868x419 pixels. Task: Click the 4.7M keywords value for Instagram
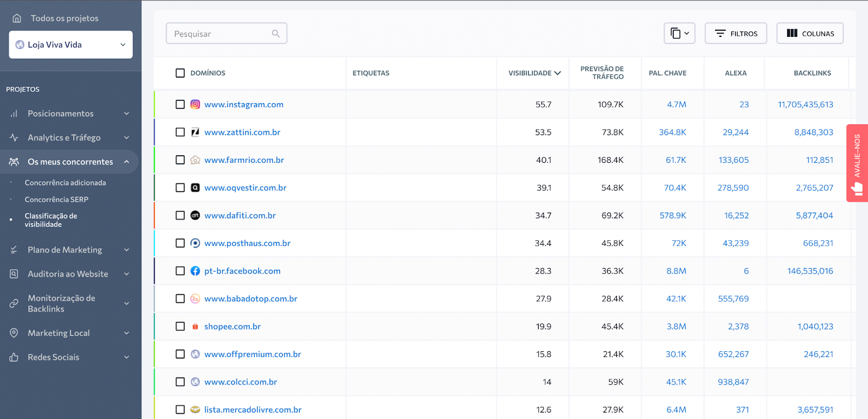(x=676, y=104)
